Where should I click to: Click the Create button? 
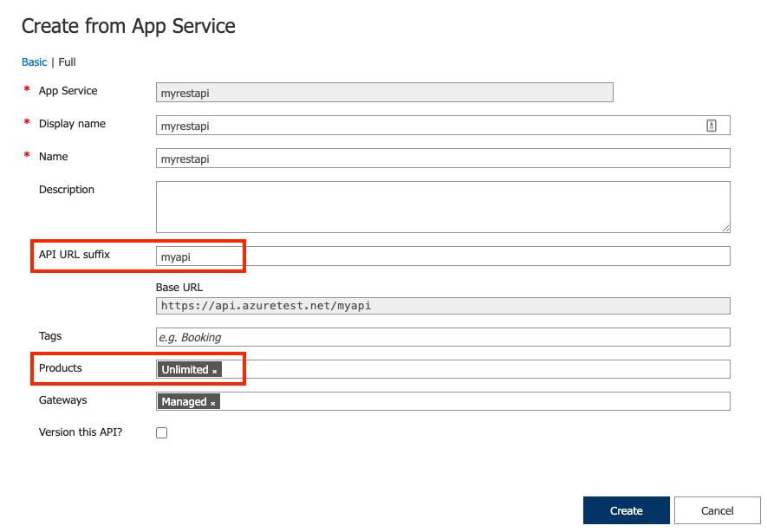tap(626, 510)
